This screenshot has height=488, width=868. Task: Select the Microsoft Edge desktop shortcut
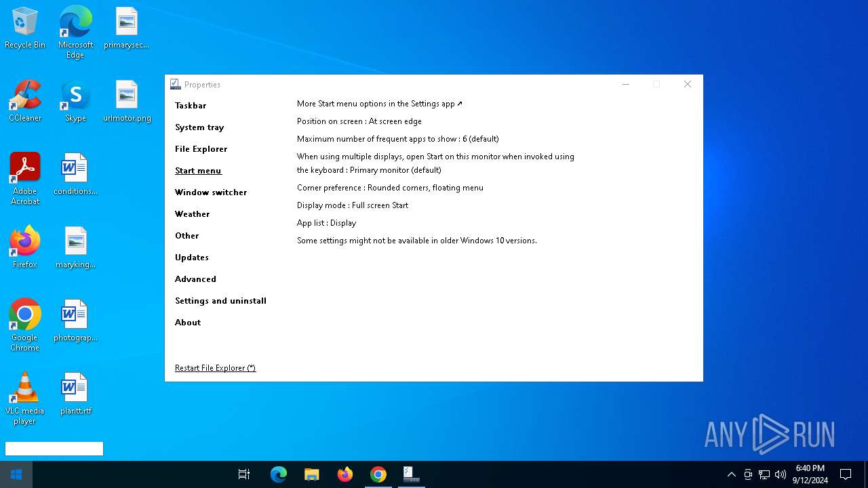tap(75, 32)
